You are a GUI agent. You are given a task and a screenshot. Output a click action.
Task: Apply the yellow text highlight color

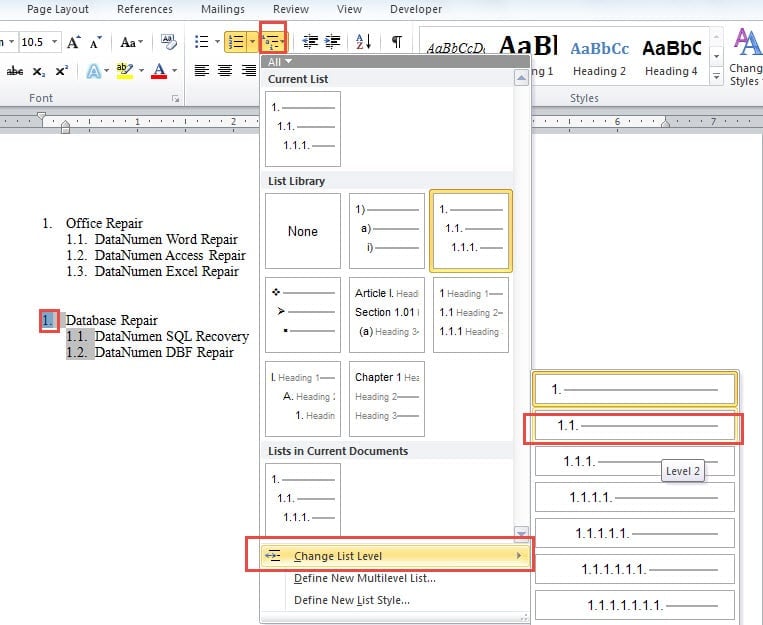(125, 71)
